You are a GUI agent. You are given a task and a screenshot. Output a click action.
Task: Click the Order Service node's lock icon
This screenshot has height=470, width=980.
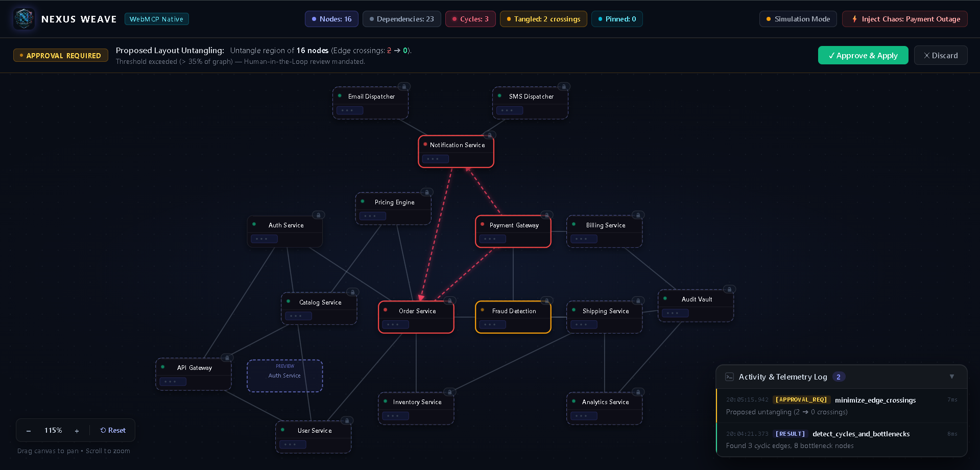tap(450, 301)
